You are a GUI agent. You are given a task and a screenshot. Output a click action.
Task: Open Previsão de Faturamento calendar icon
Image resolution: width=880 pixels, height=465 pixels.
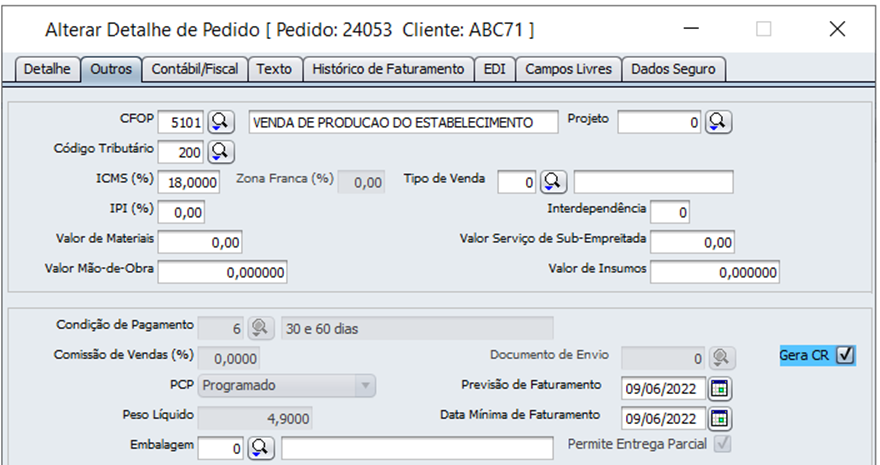coord(720,388)
